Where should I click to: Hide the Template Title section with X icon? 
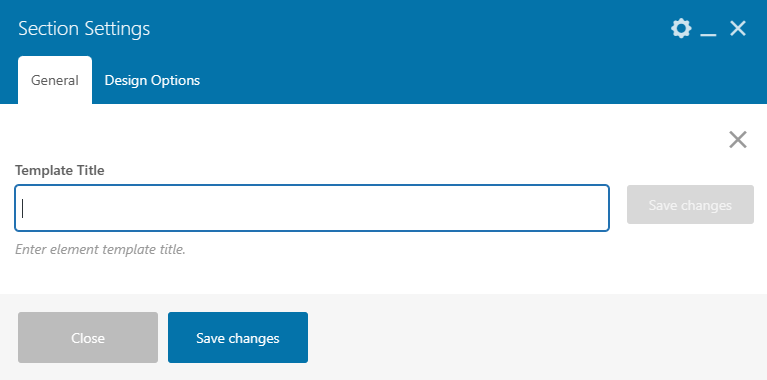click(x=738, y=139)
